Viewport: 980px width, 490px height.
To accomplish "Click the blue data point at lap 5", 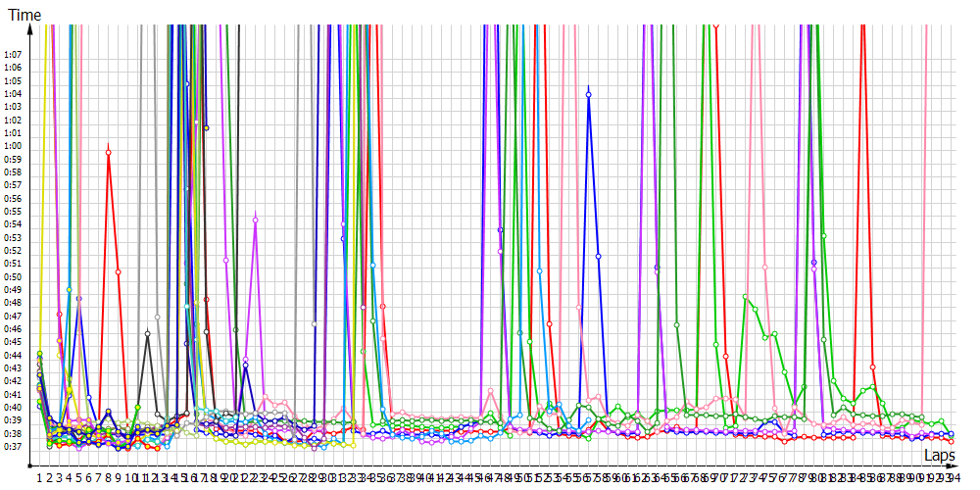I will pos(78,298).
